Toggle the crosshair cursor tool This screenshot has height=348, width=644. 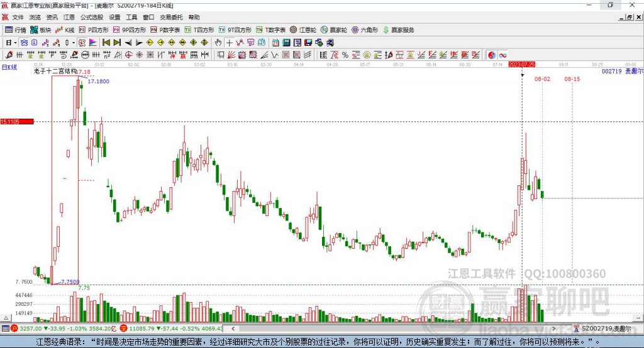[230, 43]
